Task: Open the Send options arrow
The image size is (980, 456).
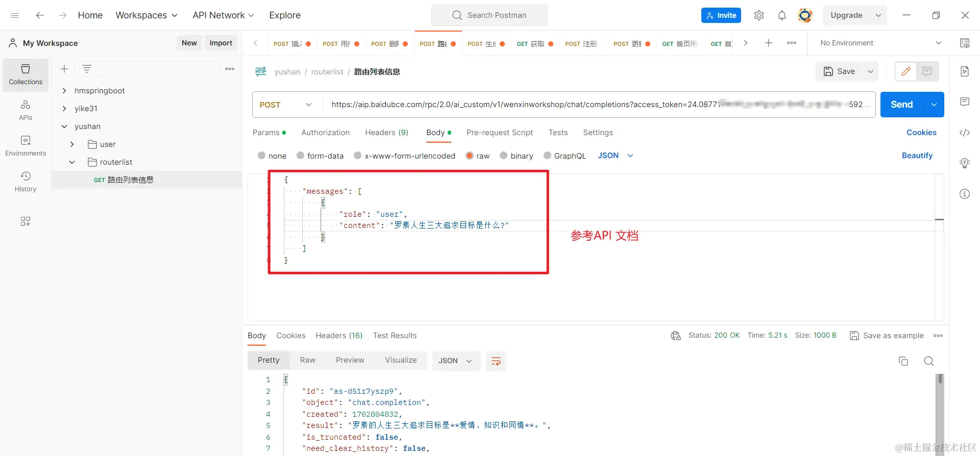Action: coord(934,105)
